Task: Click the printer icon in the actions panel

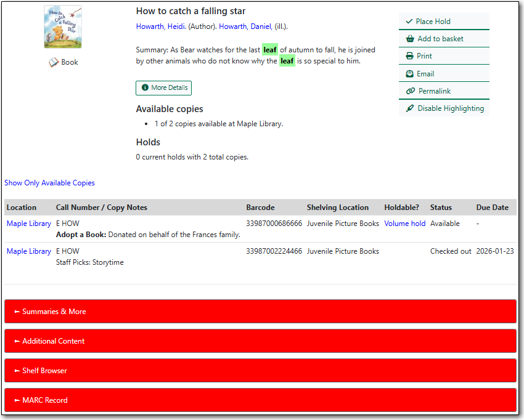Action: point(409,56)
